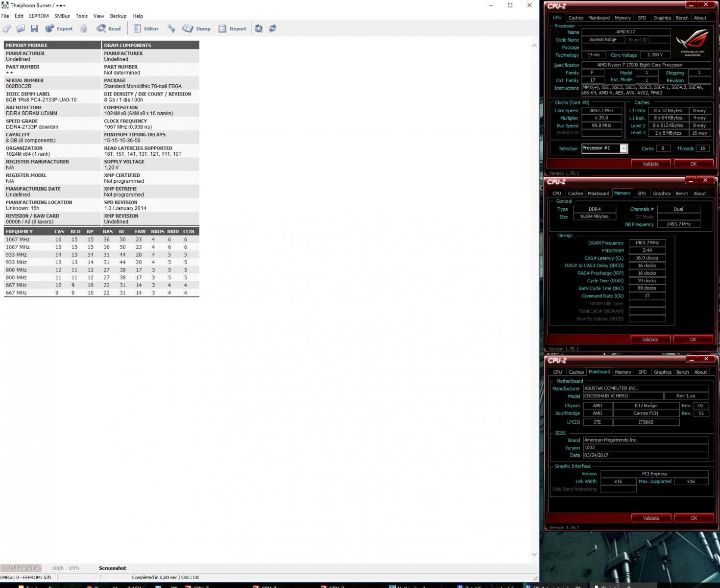Image resolution: width=720 pixels, height=588 pixels.
Task: Click the padlock write-protect icon
Action: [84, 29]
